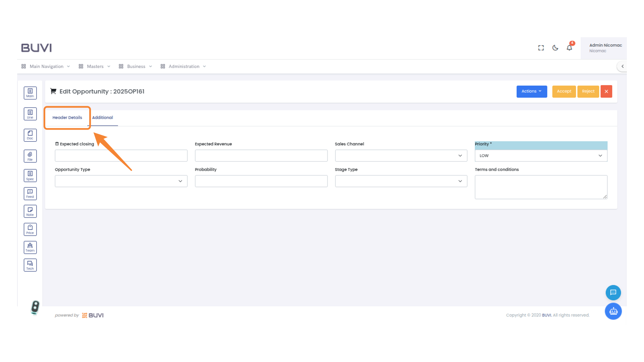Screen dimensions: 644x362
Task: Select the Line icon in the sidebar
Action: pyautogui.click(x=30, y=114)
